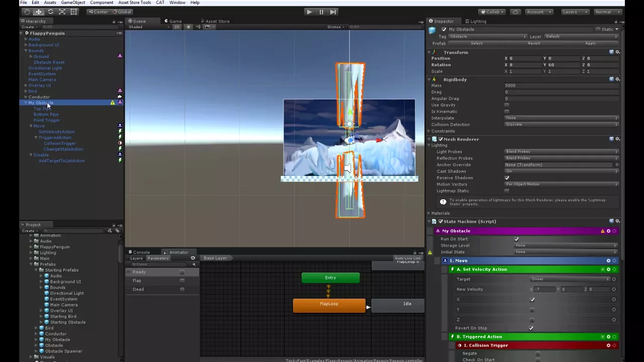
Task: Open the Asset Store Tools menu
Action: tap(134, 3)
